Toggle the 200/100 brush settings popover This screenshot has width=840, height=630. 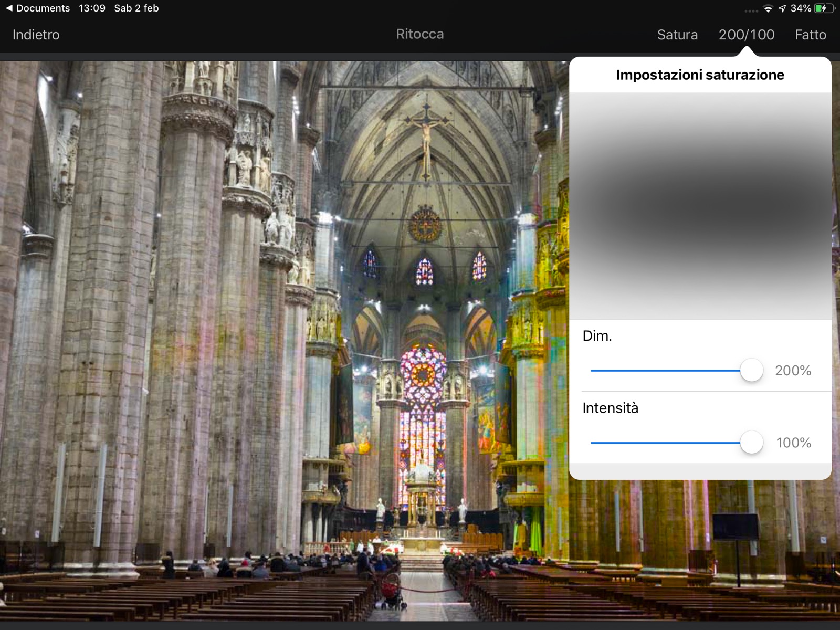(x=747, y=35)
